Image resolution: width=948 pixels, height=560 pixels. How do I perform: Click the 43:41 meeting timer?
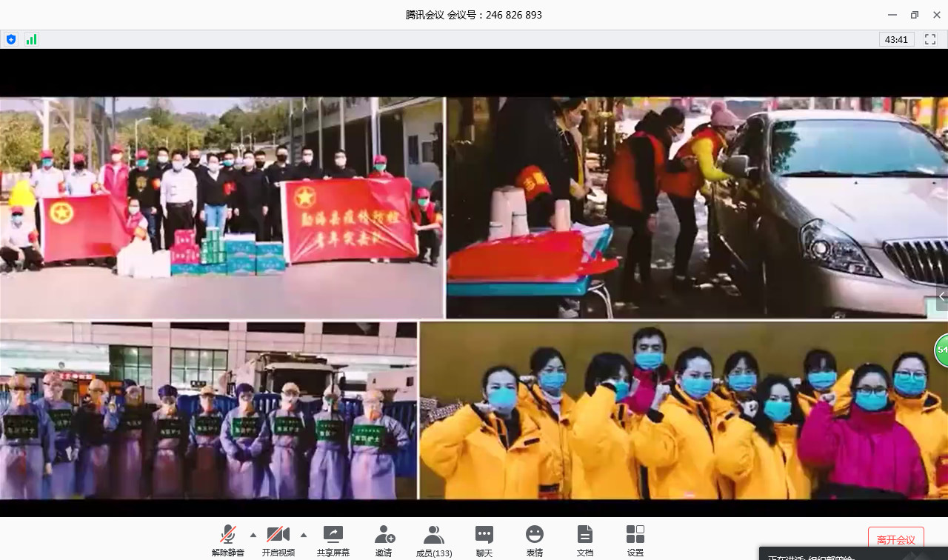(x=896, y=40)
